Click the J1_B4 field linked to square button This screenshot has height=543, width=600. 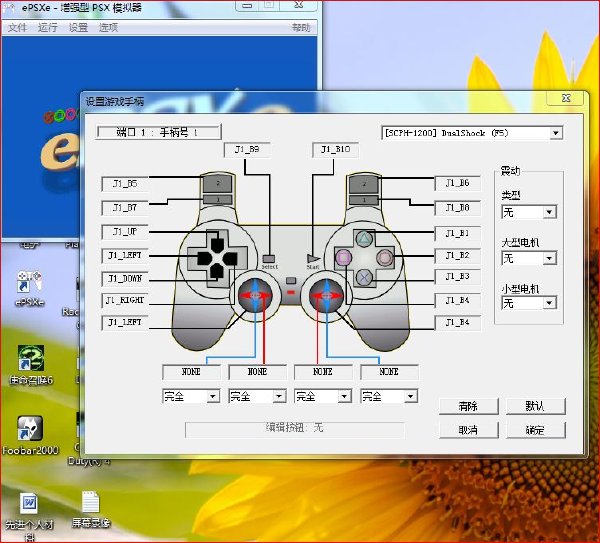457,300
